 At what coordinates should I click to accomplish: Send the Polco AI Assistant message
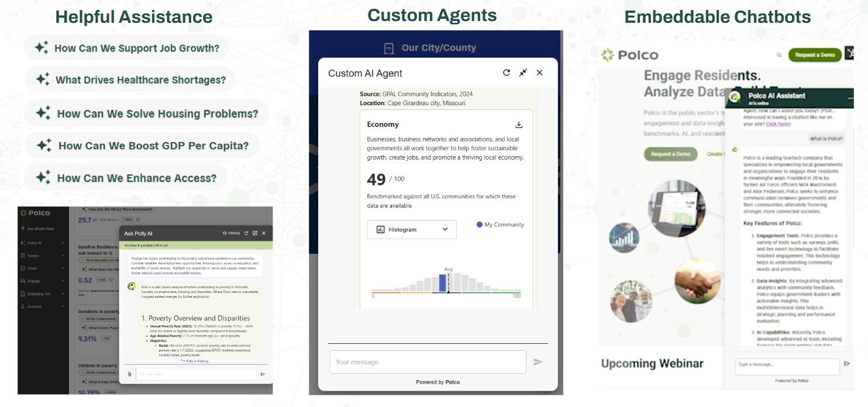(847, 364)
